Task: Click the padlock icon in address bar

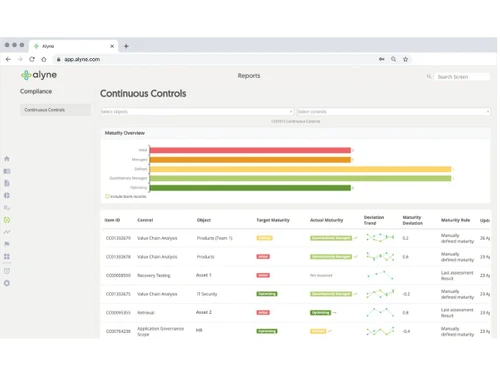Action: pos(58,59)
